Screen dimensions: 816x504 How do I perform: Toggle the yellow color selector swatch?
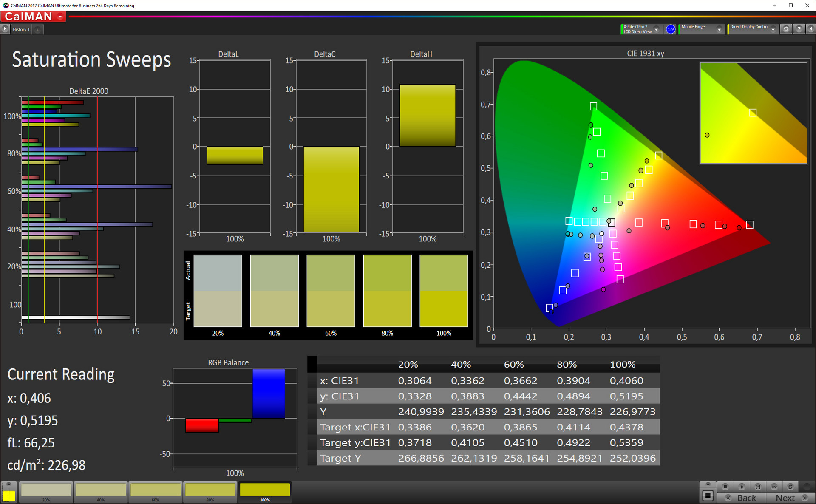click(x=8, y=496)
